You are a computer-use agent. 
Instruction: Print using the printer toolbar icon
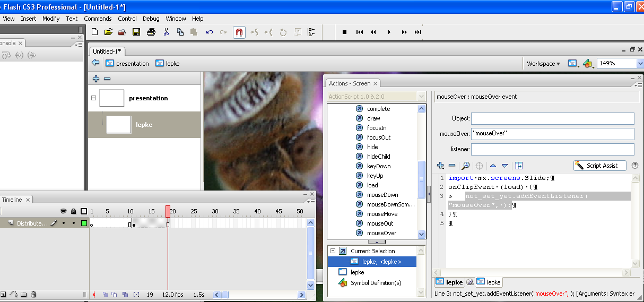151,32
